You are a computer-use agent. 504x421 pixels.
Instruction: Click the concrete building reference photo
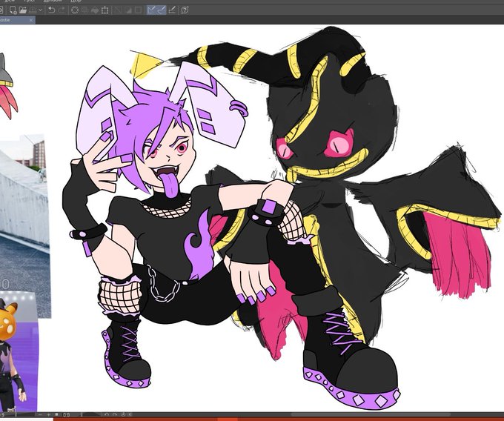tap(24, 226)
